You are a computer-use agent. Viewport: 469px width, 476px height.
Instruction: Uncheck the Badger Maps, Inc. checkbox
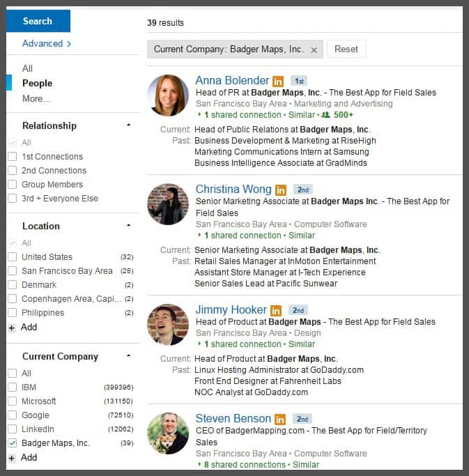tap(12, 443)
